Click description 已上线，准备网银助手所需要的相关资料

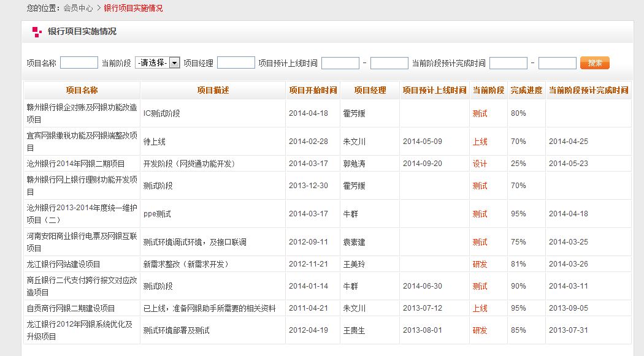(210, 308)
